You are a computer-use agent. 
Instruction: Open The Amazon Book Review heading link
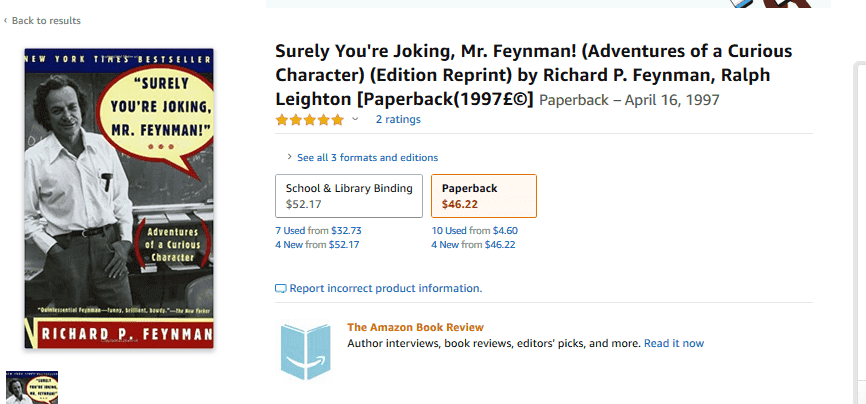pyautogui.click(x=415, y=327)
